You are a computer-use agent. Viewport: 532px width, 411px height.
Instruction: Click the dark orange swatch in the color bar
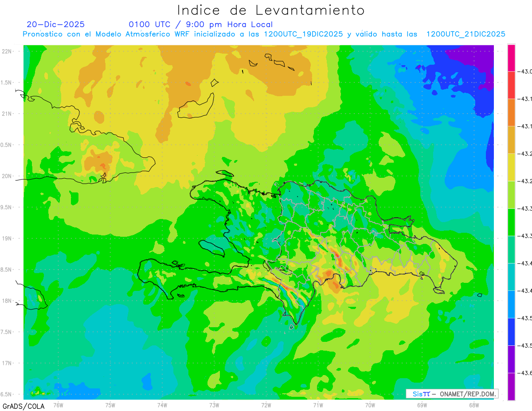pos(511,113)
